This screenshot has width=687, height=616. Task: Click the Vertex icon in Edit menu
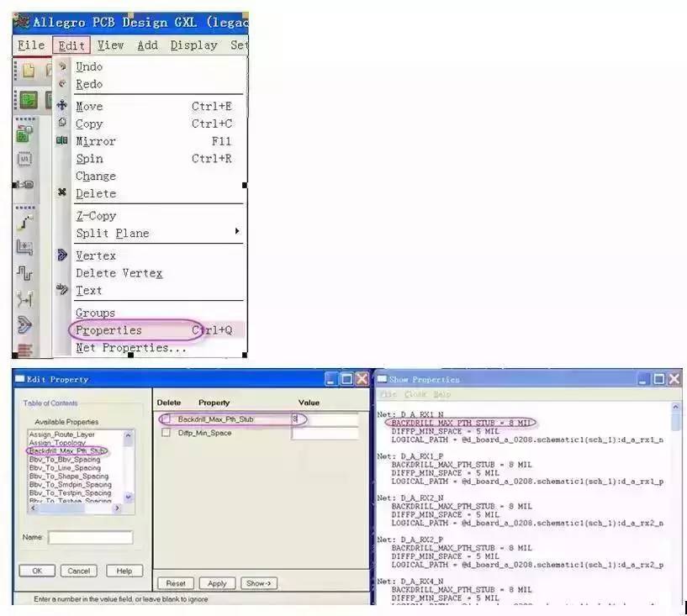[x=61, y=255]
